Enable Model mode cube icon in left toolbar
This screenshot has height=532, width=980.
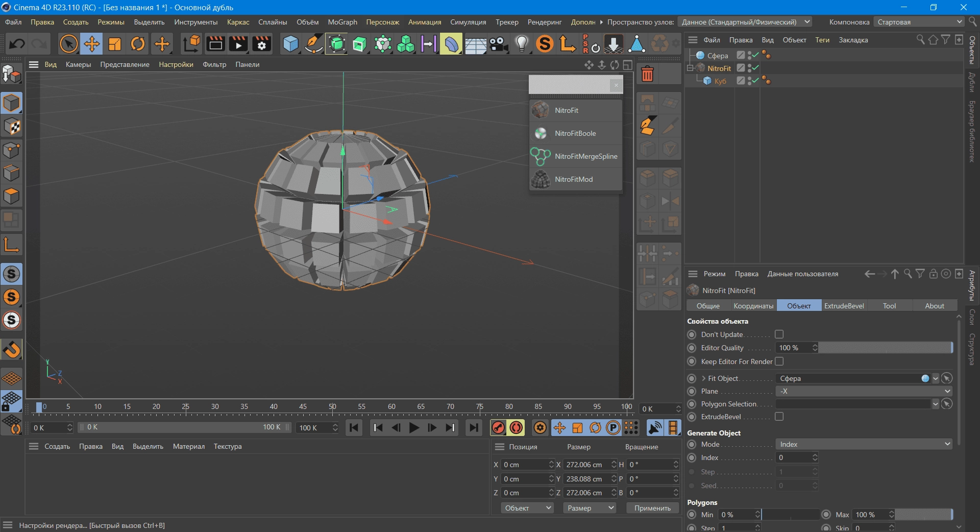11,103
